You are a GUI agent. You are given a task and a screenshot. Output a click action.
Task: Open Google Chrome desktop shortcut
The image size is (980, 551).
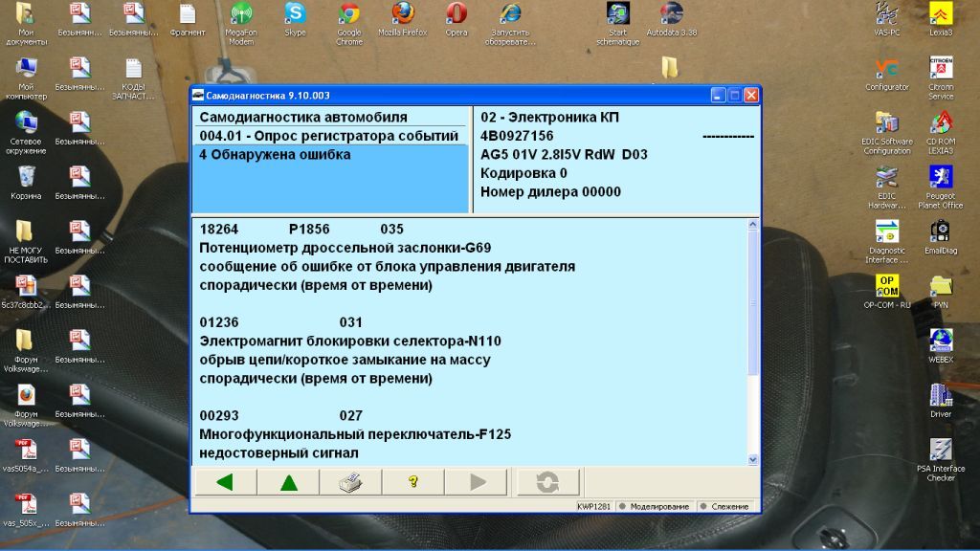(349, 24)
